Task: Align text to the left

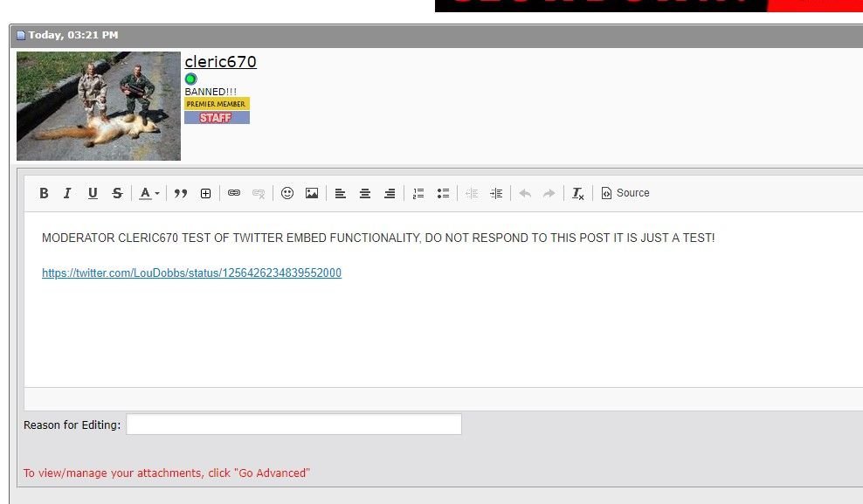Action: click(x=341, y=194)
